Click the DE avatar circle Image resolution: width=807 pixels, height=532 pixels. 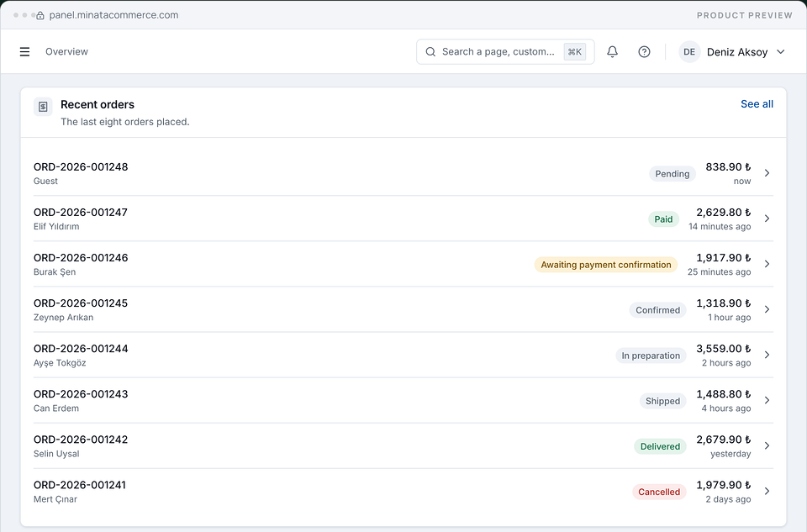tap(689, 52)
